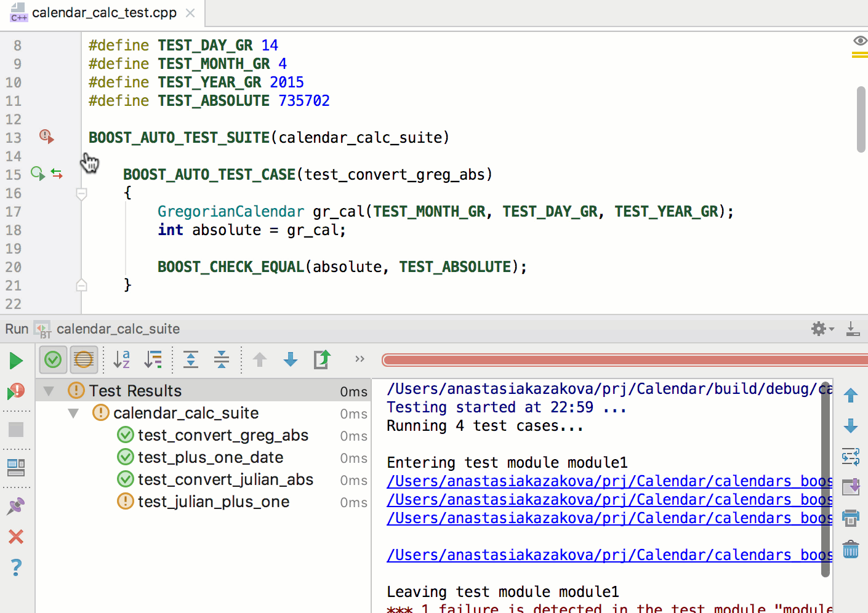Click the BOOST_CHECK_EQUAL macro on line 20
The height and width of the screenshot is (613, 868).
point(231,267)
